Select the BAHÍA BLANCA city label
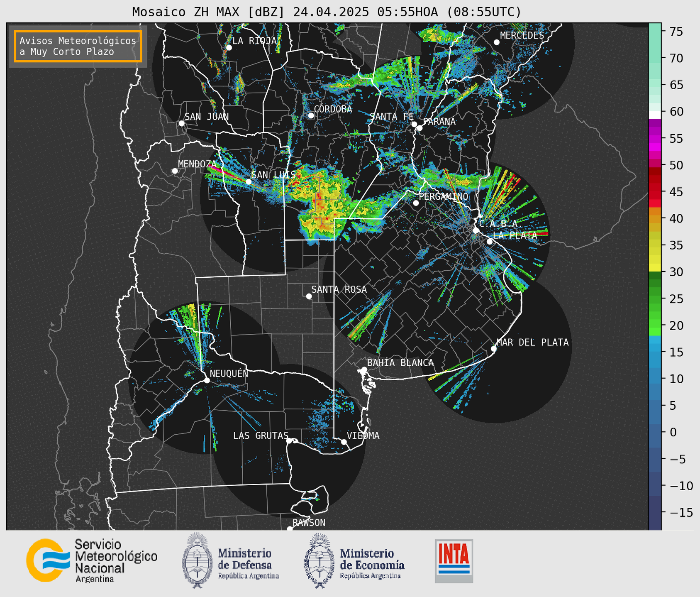Screen dimensions: 700x597 pyautogui.click(x=400, y=363)
